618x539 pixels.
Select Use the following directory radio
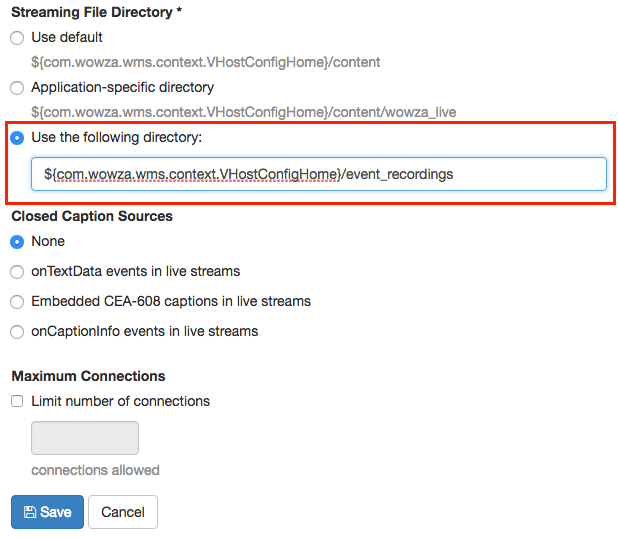17,138
